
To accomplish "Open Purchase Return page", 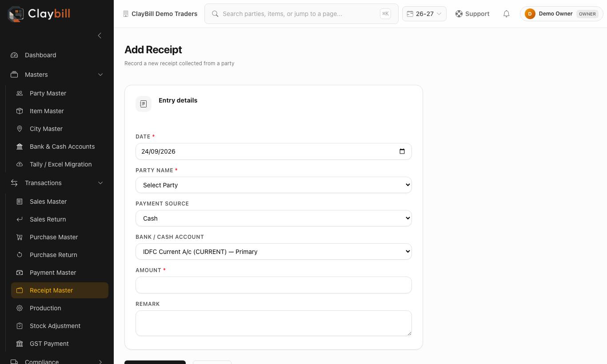I will [x=60, y=255].
